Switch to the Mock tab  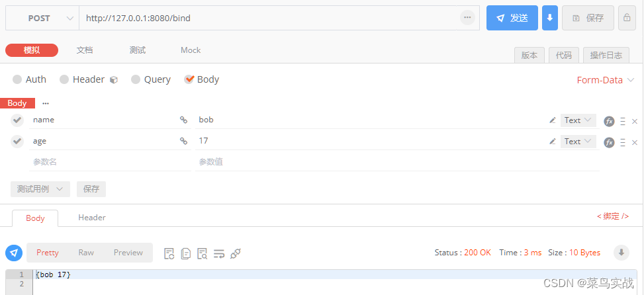point(191,50)
